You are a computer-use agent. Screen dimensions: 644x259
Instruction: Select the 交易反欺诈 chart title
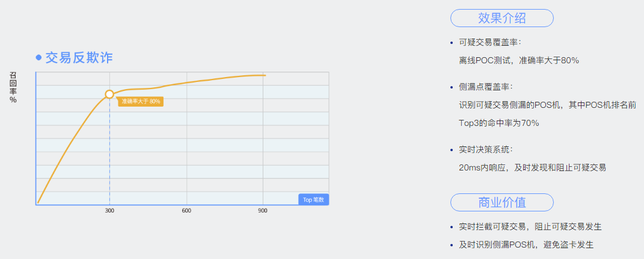(79, 58)
